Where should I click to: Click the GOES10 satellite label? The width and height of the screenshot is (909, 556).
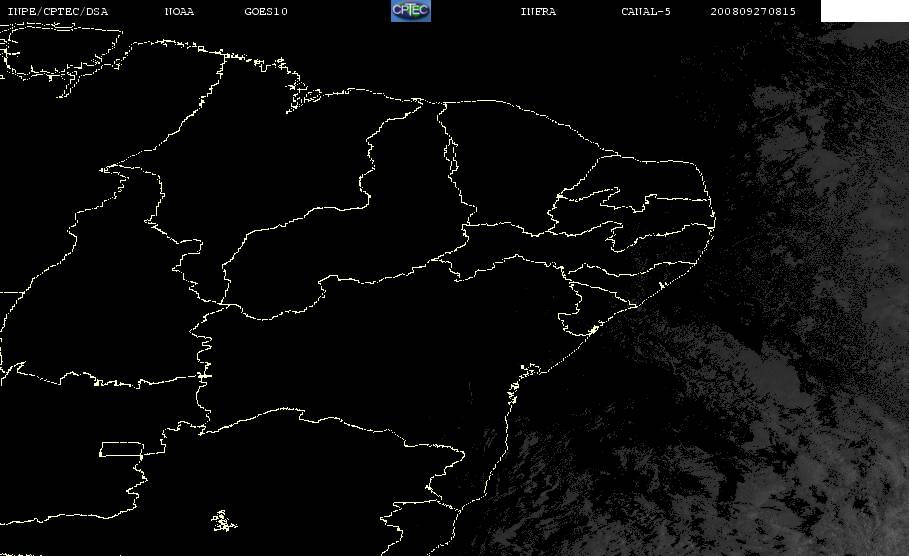tap(266, 11)
